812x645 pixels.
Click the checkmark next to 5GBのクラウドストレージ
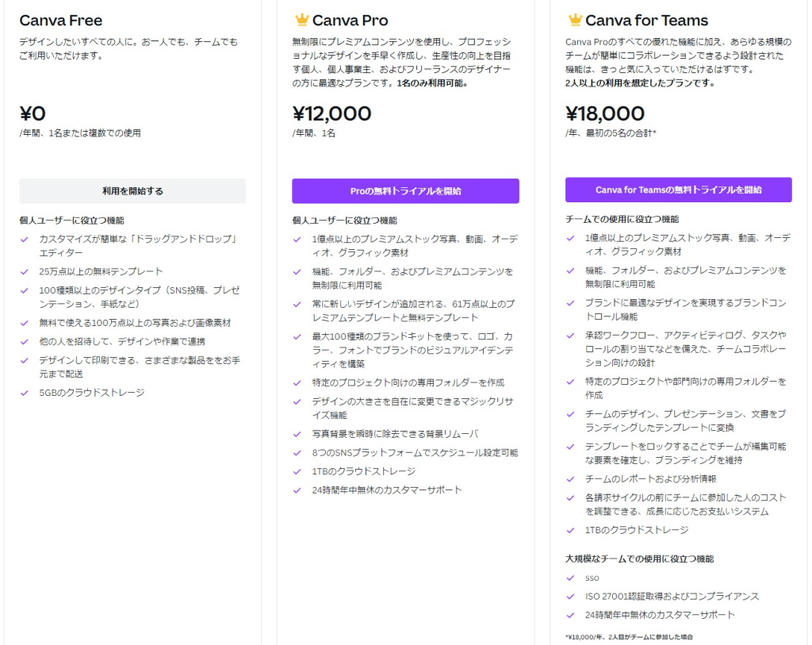click(25, 393)
